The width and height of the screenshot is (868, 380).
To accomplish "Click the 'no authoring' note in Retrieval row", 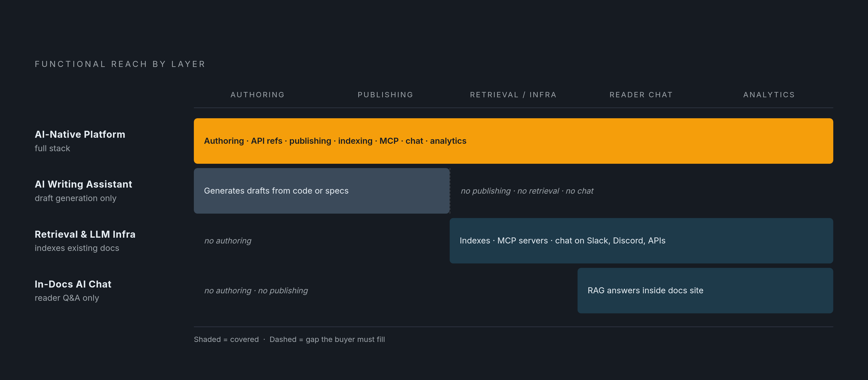I will [228, 241].
